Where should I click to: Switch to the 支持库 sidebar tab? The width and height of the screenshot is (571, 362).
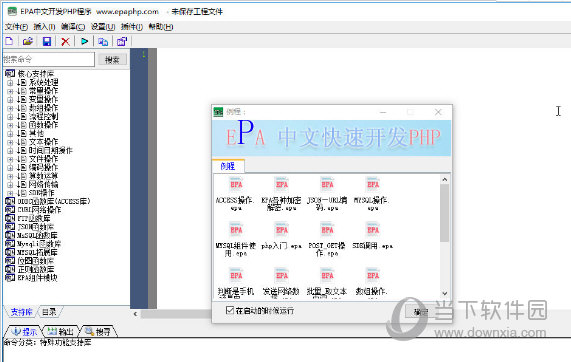pos(21,312)
